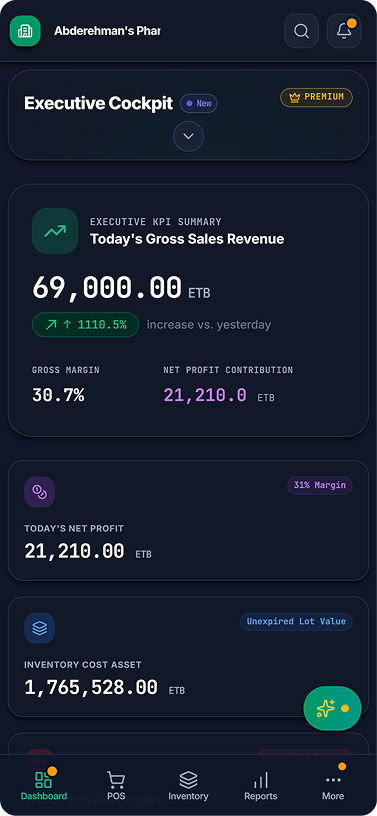
Task: Click the 30.7% gross margin value
Action: 58,396
